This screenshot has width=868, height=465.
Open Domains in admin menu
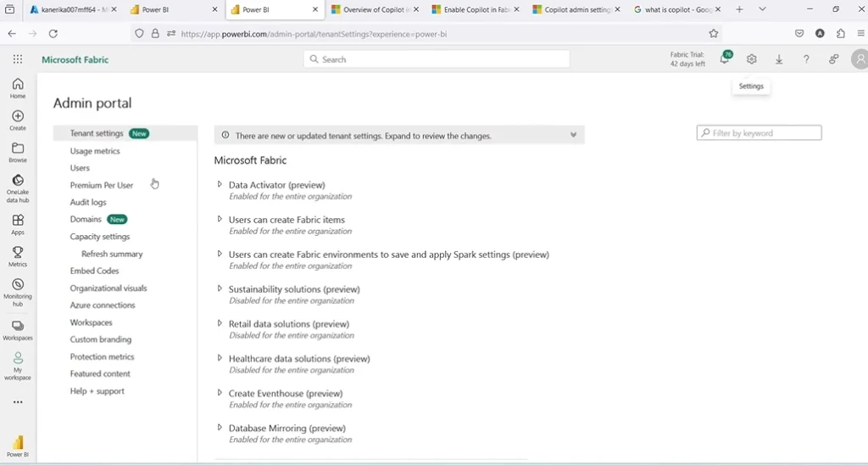coord(86,220)
